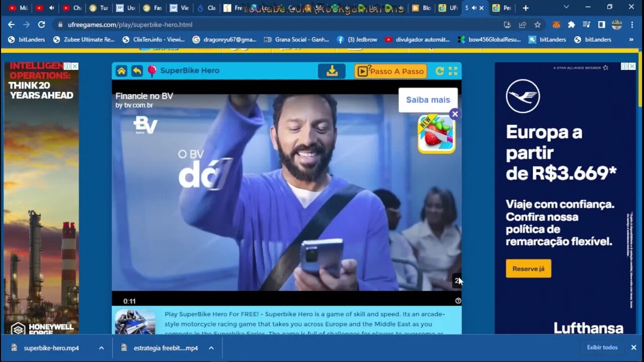This screenshot has height=362, width=644.
Task: Click Exibir todos downloads button
Action: 602,347
